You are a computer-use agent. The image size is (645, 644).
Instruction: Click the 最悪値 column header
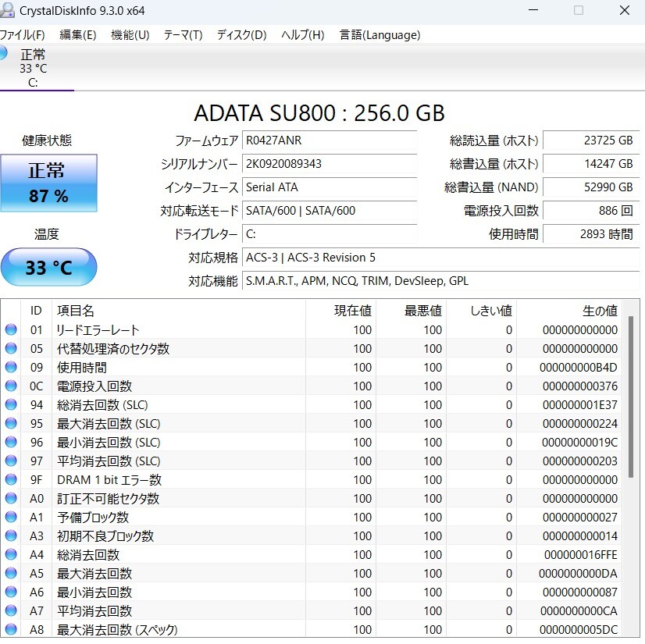[411, 311]
